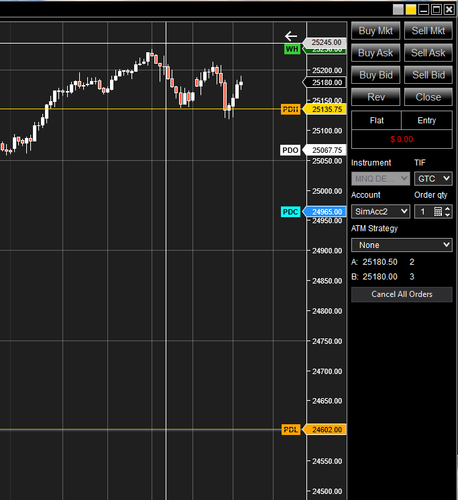Click the Sell Bid button
Viewport: 458px width, 500px height.
[x=428, y=75]
